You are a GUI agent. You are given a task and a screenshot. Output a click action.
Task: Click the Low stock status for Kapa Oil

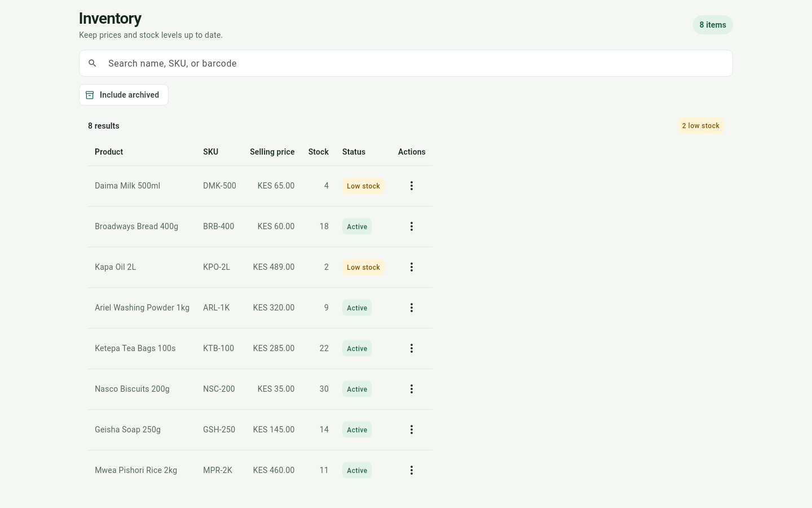click(x=363, y=268)
